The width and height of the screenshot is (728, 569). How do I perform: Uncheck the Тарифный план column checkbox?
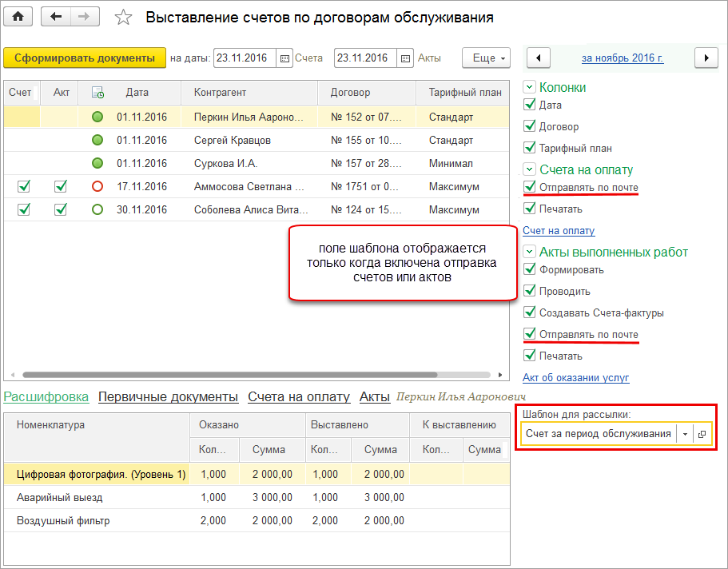point(529,148)
